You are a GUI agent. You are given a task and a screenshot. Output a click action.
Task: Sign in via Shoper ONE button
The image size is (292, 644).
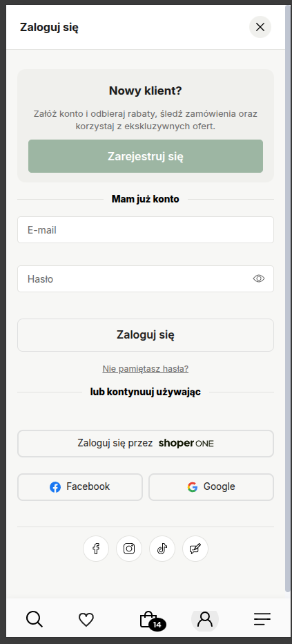[146, 444]
